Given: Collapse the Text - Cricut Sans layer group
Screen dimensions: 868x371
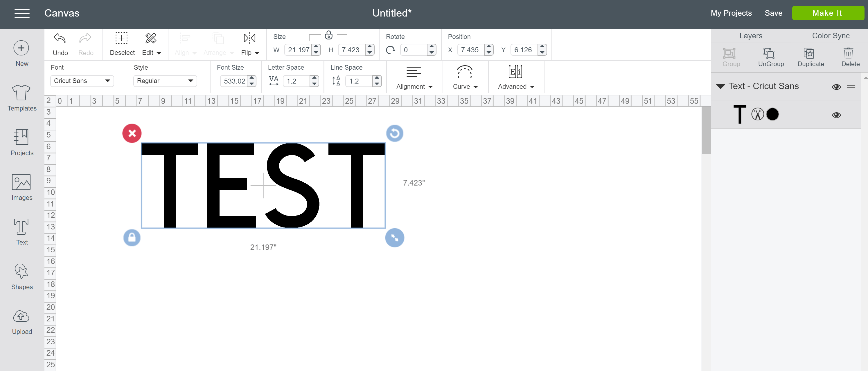Looking at the screenshot, I should 720,86.
